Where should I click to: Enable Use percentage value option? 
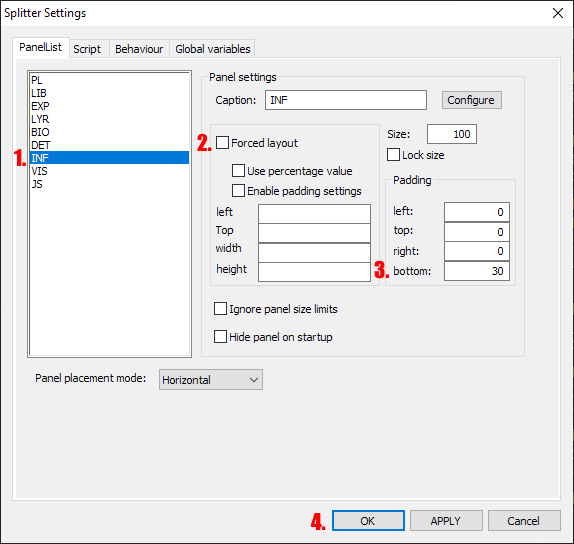point(238,171)
